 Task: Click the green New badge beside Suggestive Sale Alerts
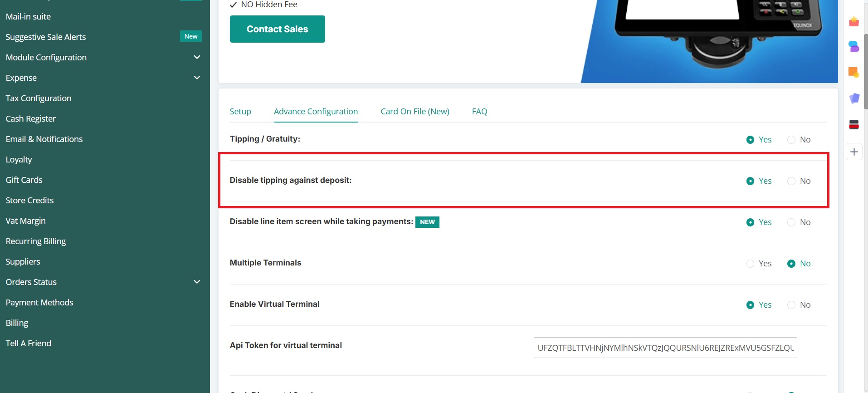point(190,36)
